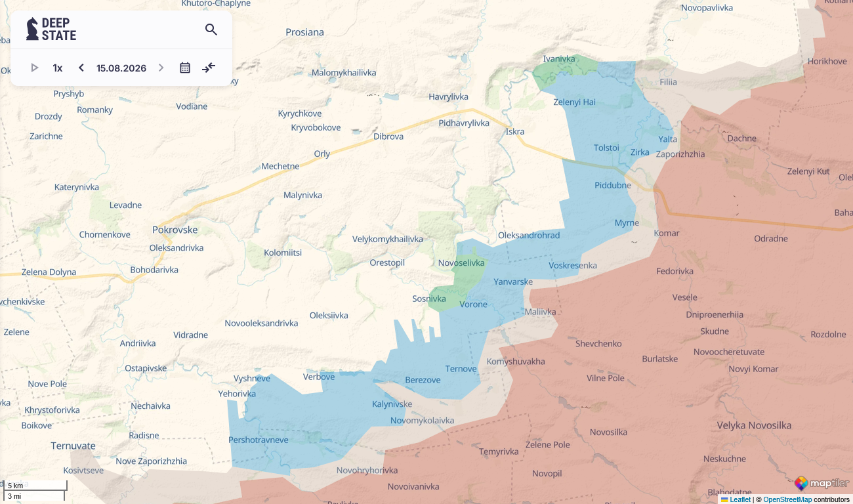Click the Pidhavrylivka label
The height and width of the screenshot is (504, 853).
[x=464, y=123]
